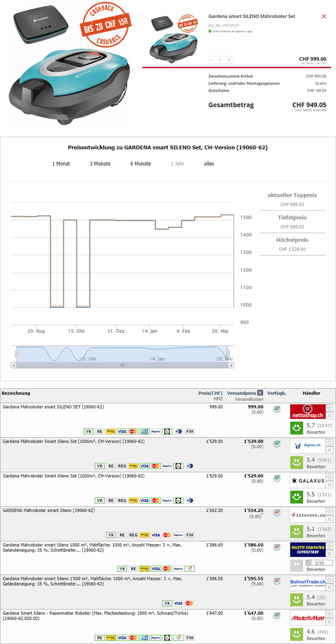The width and height of the screenshot is (336, 644).
Task: Click the availability checkmark for internet.ch offer
Action: 277,513
